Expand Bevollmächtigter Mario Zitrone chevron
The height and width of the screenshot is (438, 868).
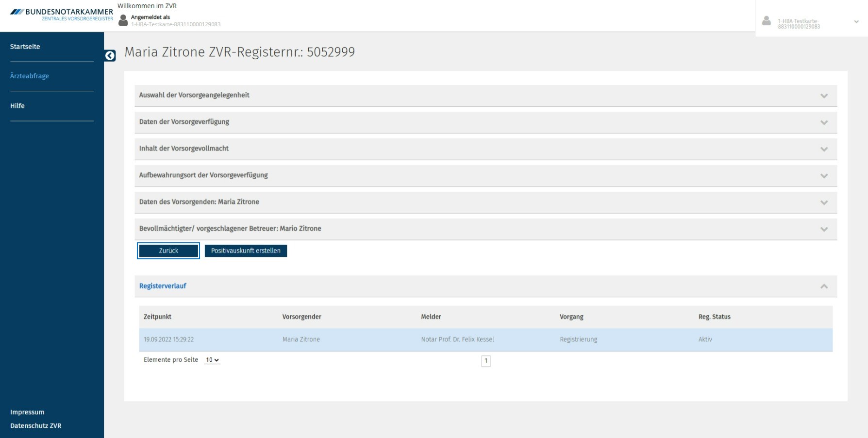click(824, 229)
